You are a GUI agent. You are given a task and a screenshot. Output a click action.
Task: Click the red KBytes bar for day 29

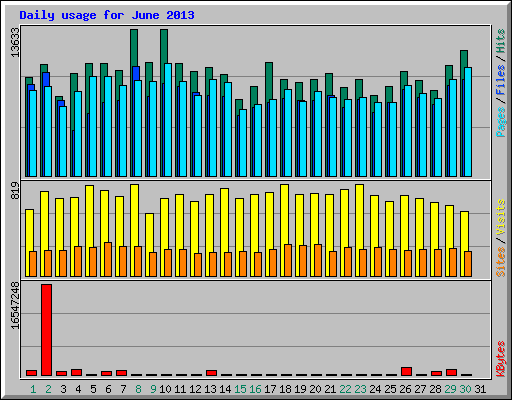click(451, 373)
